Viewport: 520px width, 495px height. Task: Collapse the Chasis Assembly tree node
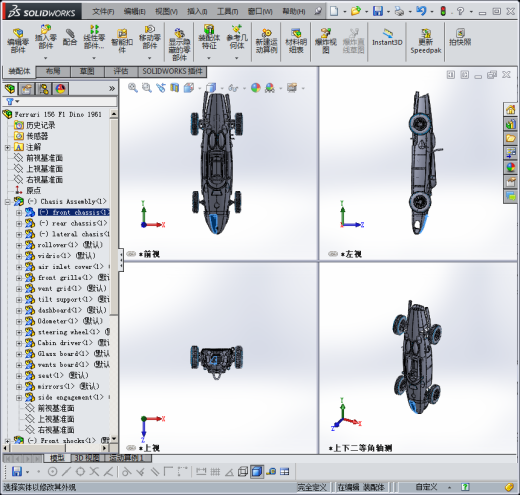[8, 202]
